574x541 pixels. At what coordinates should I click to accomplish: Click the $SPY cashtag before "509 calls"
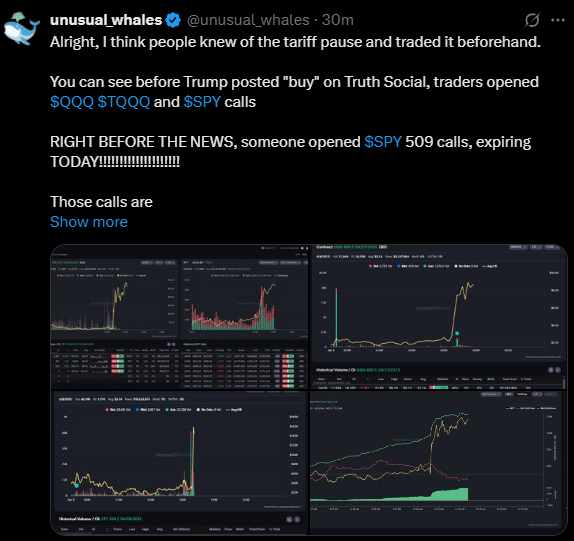point(383,142)
